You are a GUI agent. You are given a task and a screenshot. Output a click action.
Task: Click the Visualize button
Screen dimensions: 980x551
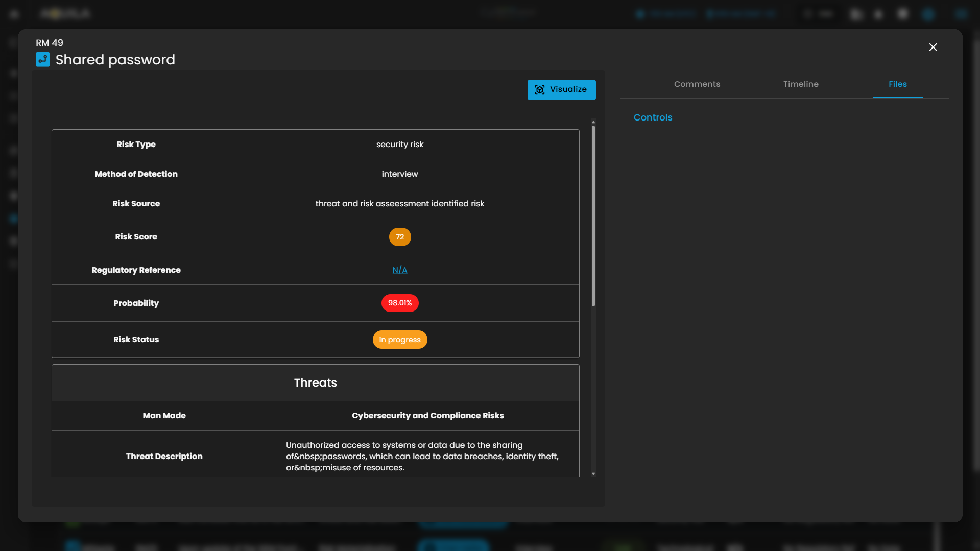(561, 90)
